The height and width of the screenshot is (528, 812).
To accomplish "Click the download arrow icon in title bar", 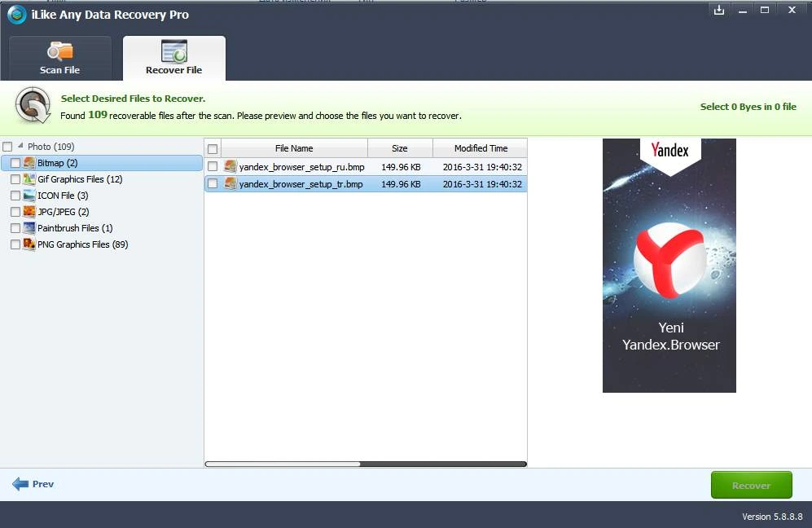I will 719,10.
